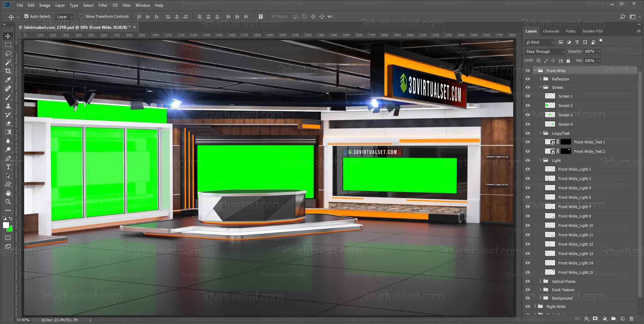The height and width of the screenshot is (324, 644).
Task: Open the Filter menu
Action: click(103, 5)
